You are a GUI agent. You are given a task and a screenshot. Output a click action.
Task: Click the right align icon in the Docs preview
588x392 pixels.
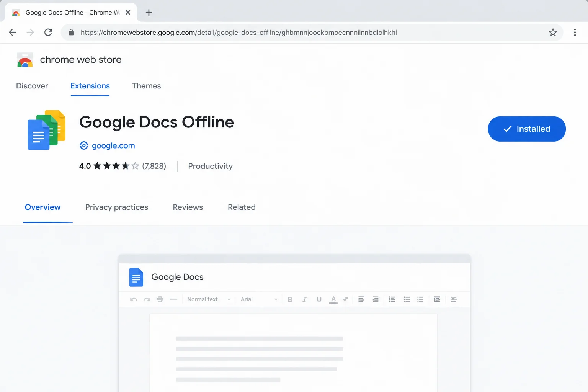pos(376,299)
